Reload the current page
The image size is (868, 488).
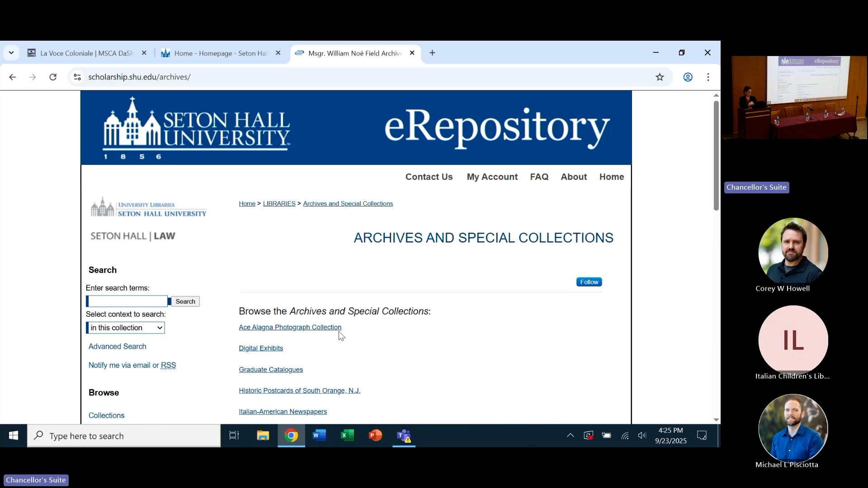(x=53, y=77)
